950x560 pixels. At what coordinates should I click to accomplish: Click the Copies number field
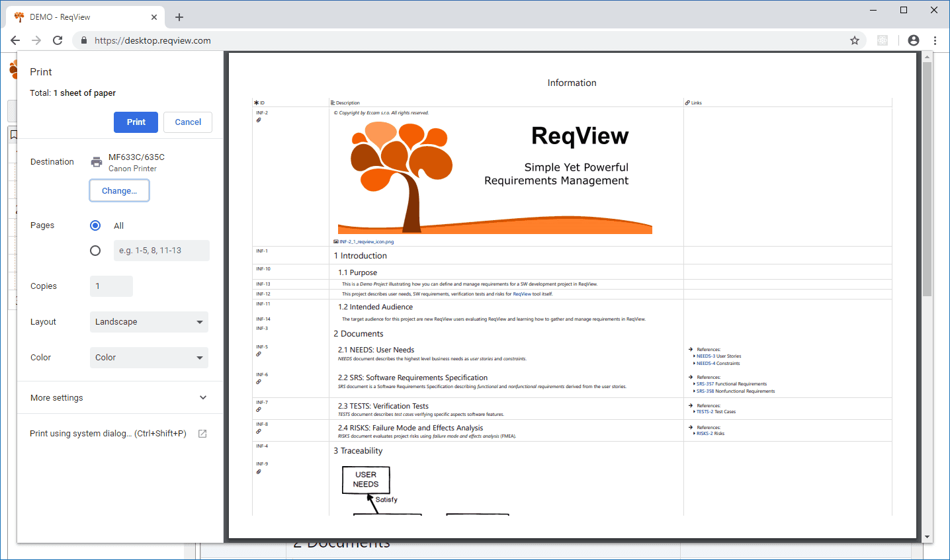[111, 286]
